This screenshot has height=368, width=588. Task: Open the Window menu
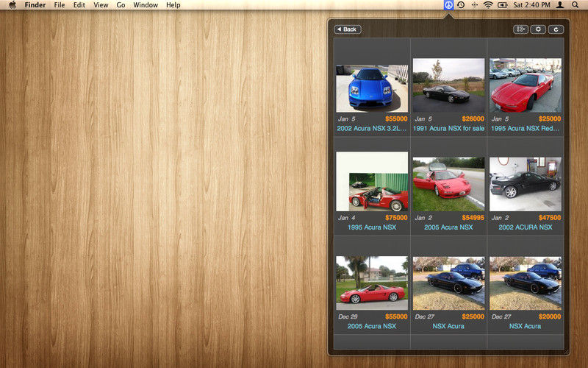[146, 5]
